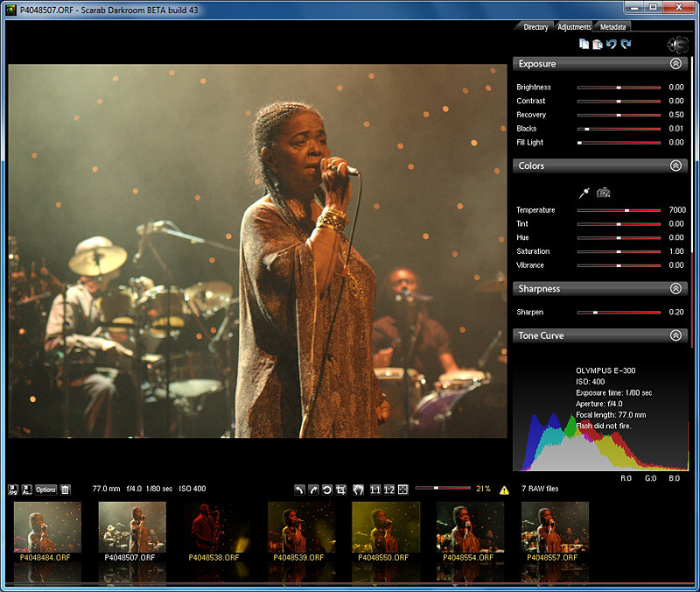
Task: Click the Fill Light slider
Action: (x=619, y=143)
